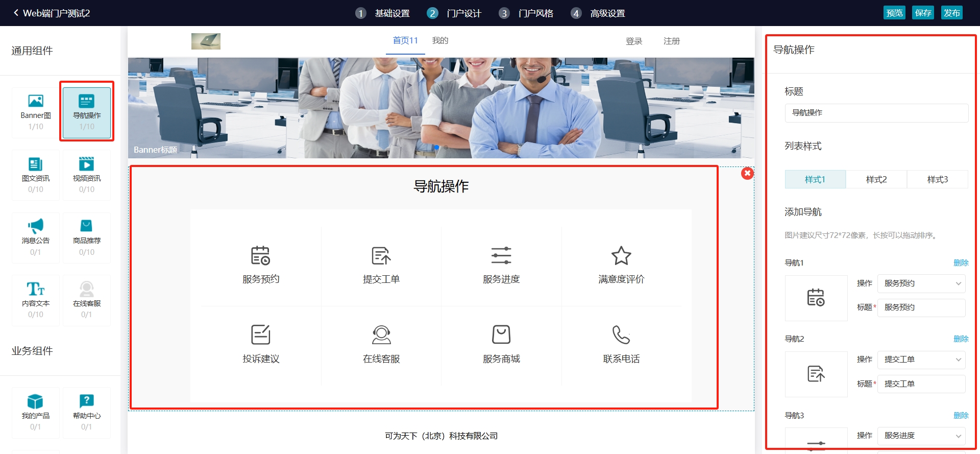Go to step 2 门户设计
This screenshot has height=454, width=980.
[454, 13]
